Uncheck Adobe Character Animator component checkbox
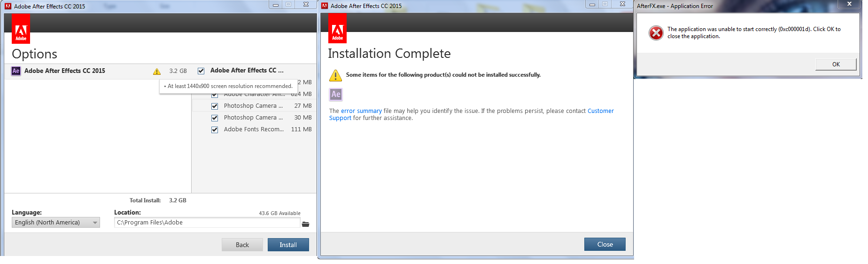Screen dimensions: 868x264 pos(215,95)
